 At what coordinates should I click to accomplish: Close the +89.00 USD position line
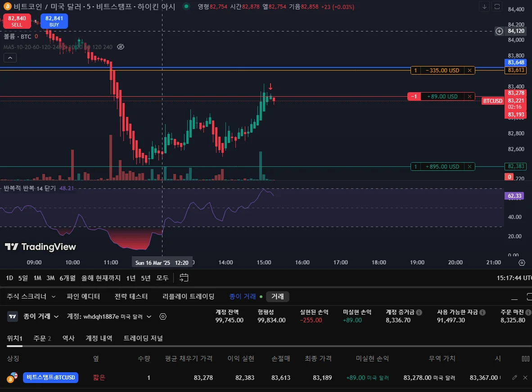[x=469, y=97]
